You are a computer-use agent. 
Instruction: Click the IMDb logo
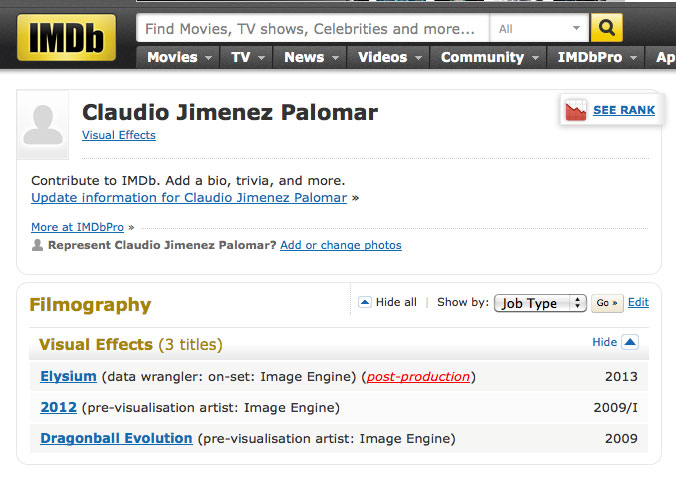click(x=66, y=37)
